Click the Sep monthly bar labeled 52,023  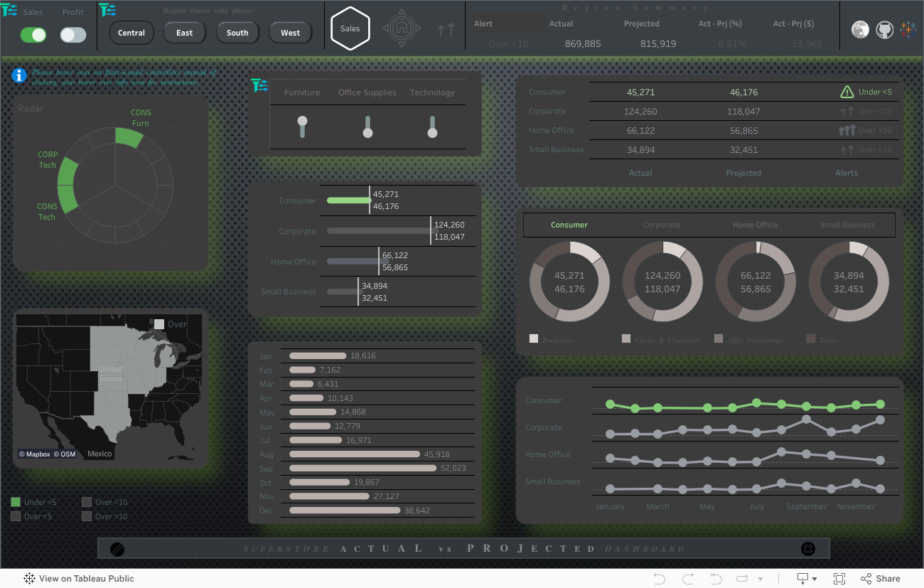point(362,469)
